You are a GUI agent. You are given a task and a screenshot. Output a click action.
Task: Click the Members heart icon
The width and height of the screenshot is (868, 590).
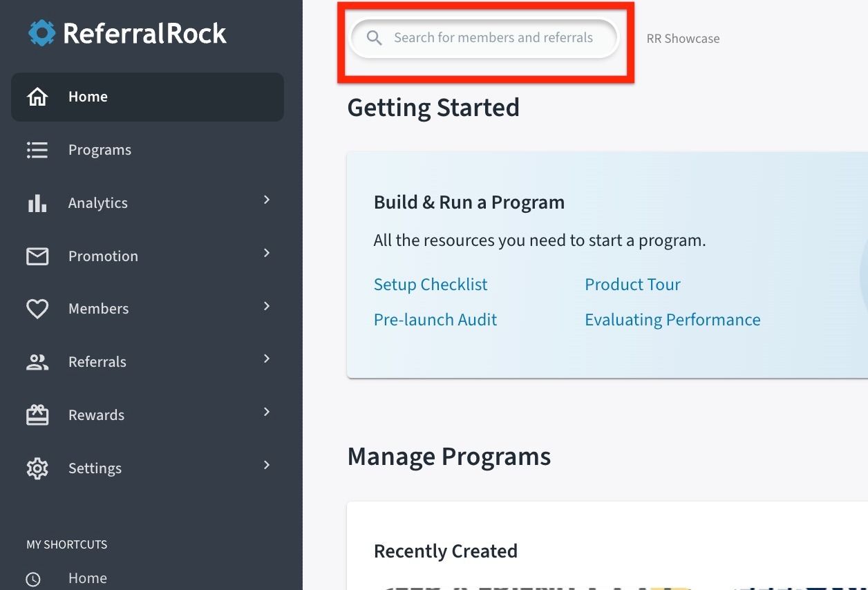click(37, 309)
